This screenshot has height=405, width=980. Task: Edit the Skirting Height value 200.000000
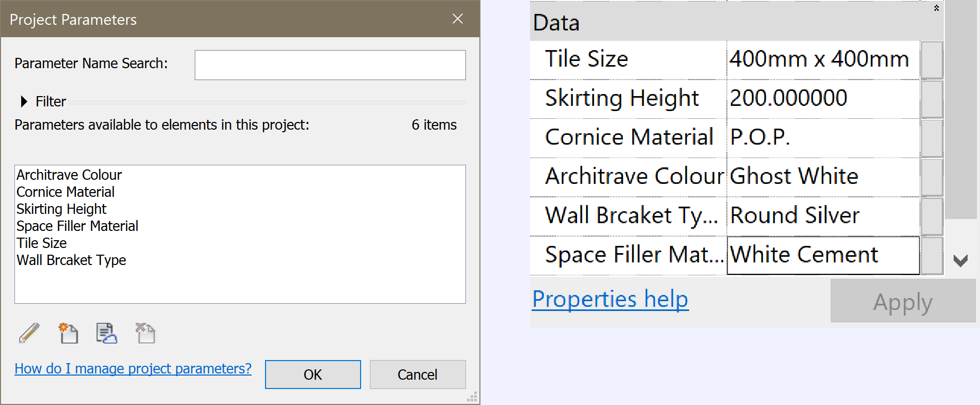(x=823, y=99)
